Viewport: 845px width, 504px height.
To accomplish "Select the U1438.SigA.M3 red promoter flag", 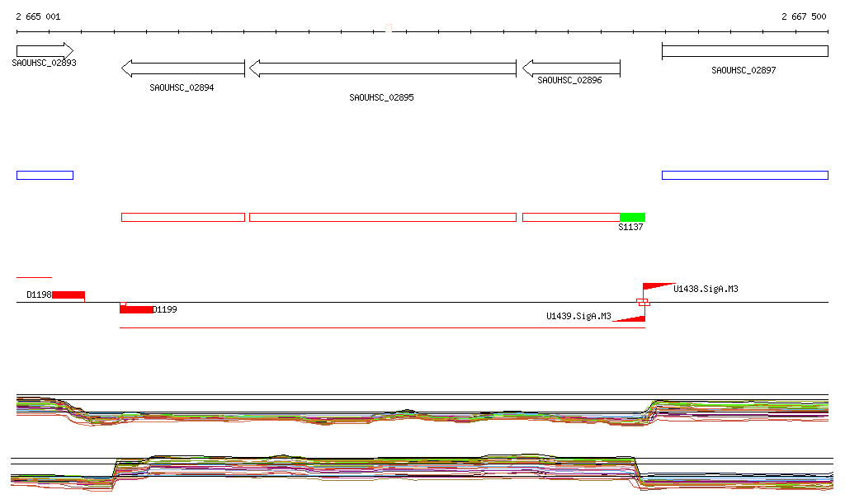I will (656, 286).
